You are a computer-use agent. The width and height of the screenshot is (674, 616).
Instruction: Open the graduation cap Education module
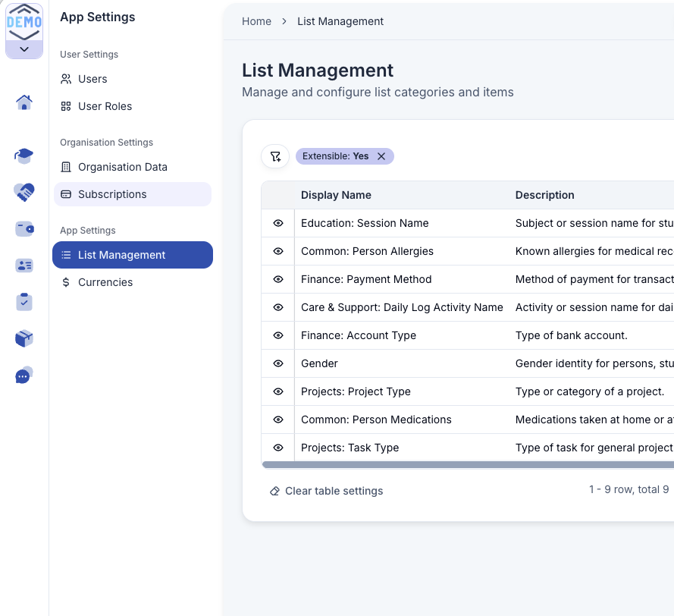click(24, 156)
